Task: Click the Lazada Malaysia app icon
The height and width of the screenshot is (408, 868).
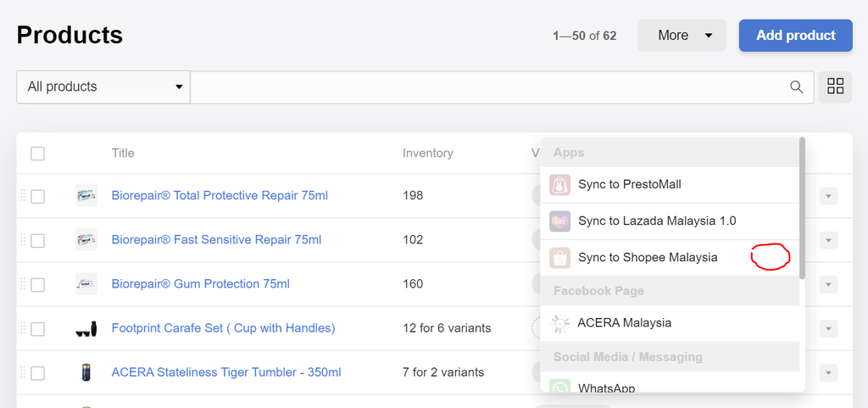Action: point(559,221)
